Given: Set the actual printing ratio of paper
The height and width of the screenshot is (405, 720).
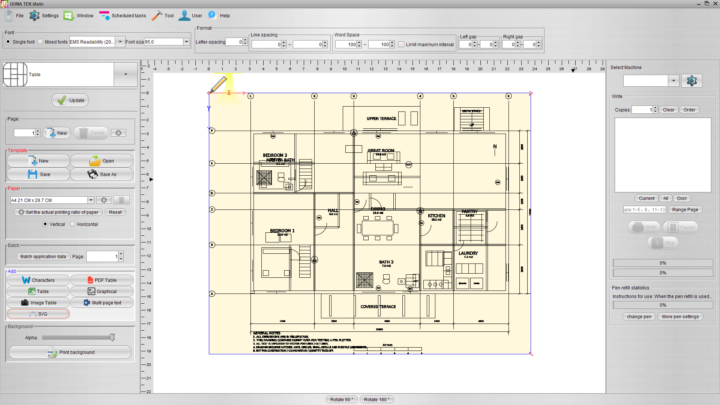Looking at the screenshot, I should (x=58, y=212).
